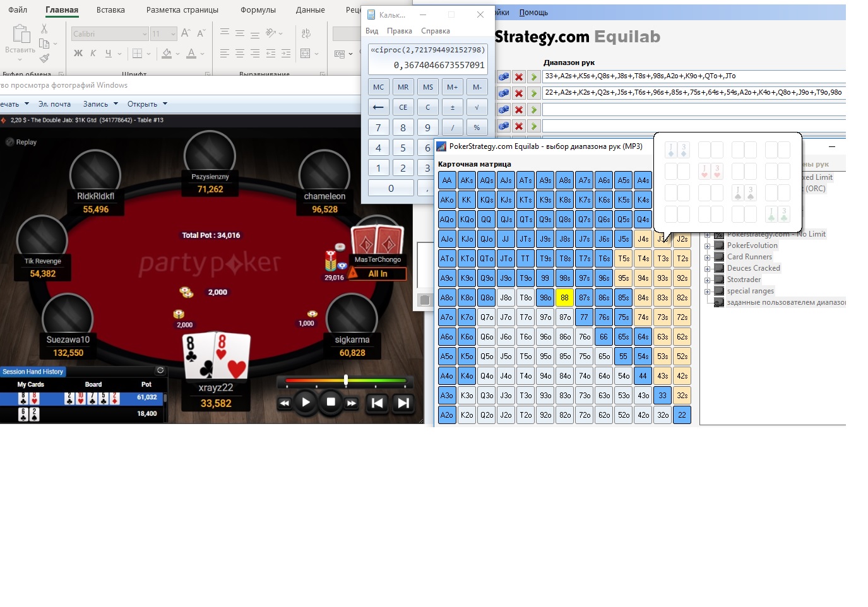Center text horizontally in Excel ribbon
This screenshot has width=868, height=607.
(240, 54)
